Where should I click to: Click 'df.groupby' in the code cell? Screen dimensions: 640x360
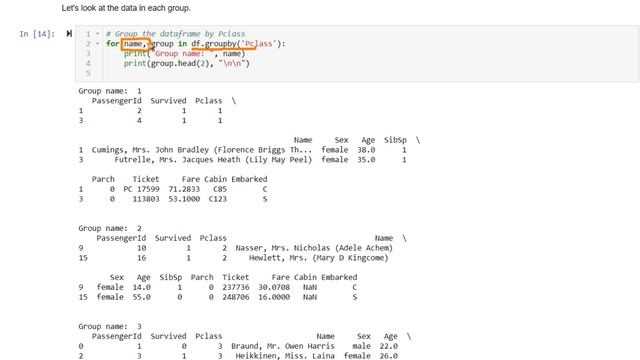click(x=214, y=44)
